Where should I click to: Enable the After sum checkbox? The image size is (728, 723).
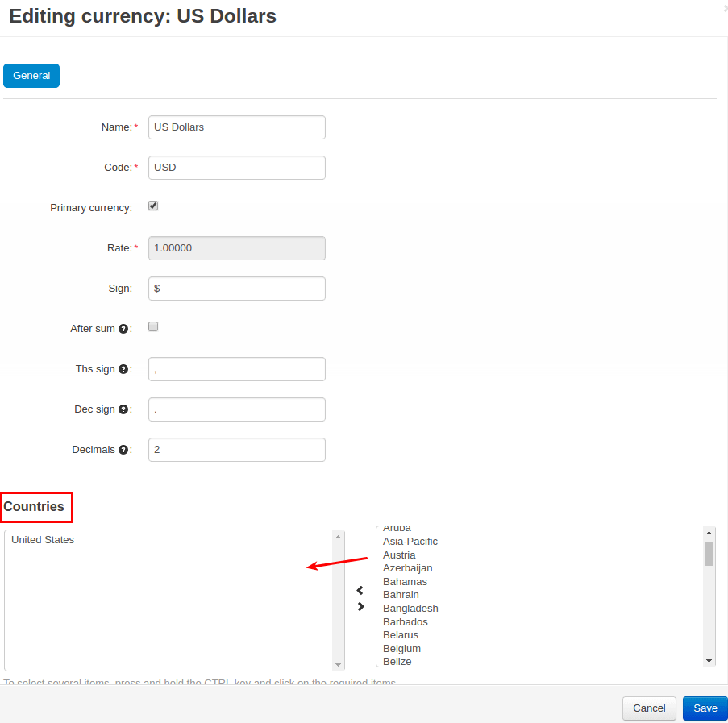tap(153, 327)
